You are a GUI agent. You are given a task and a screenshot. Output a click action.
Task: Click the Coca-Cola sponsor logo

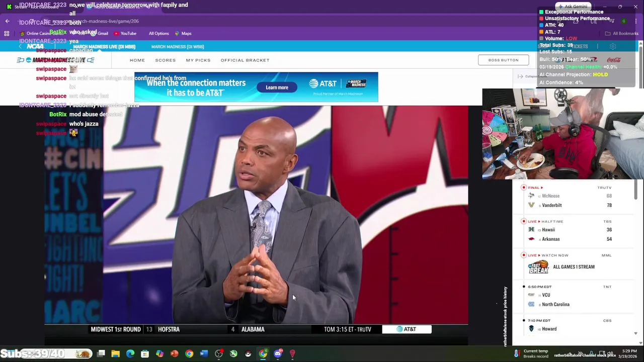pyautogui.click(x=614, y=60)
